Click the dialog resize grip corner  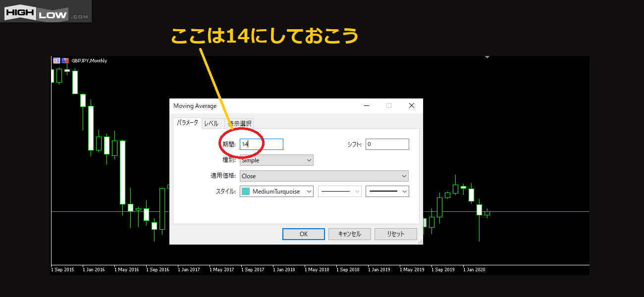tap(420, 242)
